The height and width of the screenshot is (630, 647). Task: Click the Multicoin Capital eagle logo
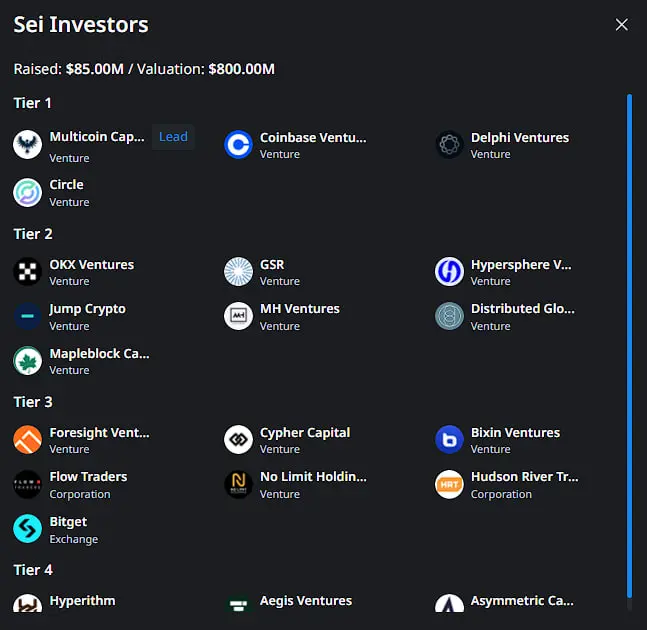(x=27, y=144)
